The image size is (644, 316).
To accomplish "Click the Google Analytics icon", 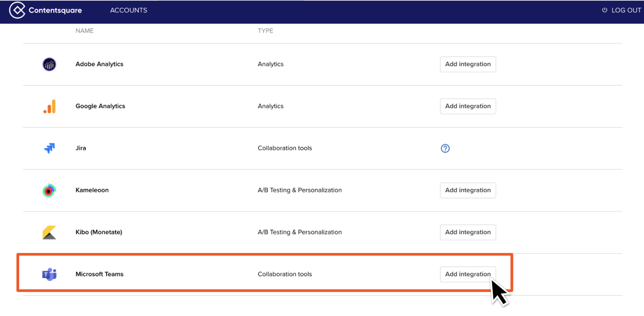I will [x=49, y=106].
